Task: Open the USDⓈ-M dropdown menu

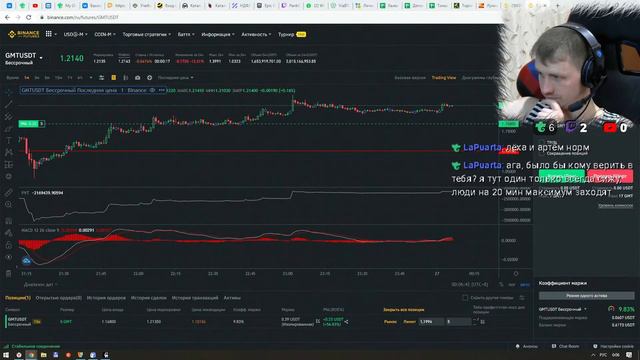Action: click(x=76, y=34)
